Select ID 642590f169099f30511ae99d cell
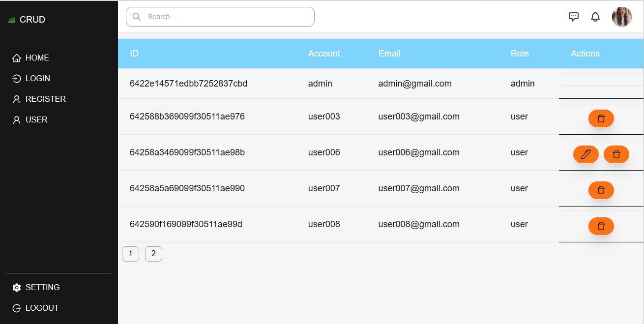The height and width of the screenshot is (324, 644). [186, 224]
